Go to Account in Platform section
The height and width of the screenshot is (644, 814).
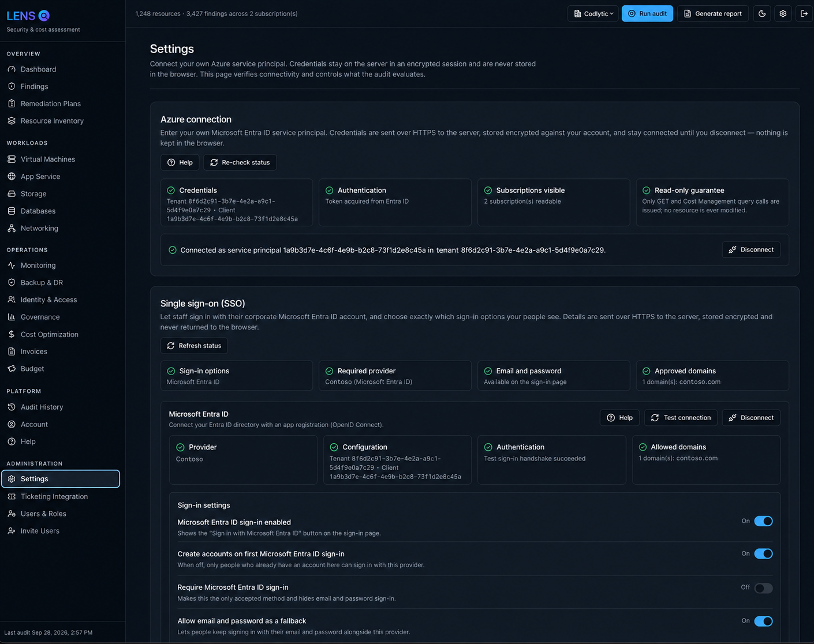pyautogui.click(x=61, y=425)
